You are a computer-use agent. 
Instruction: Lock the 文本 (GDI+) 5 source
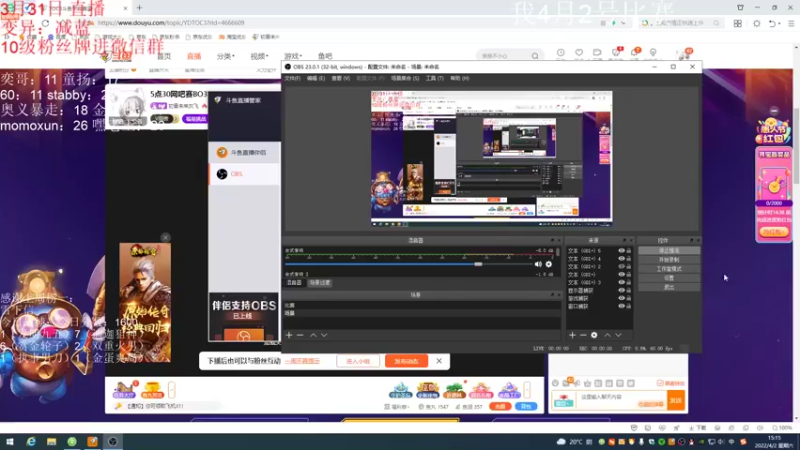point(629,251)
